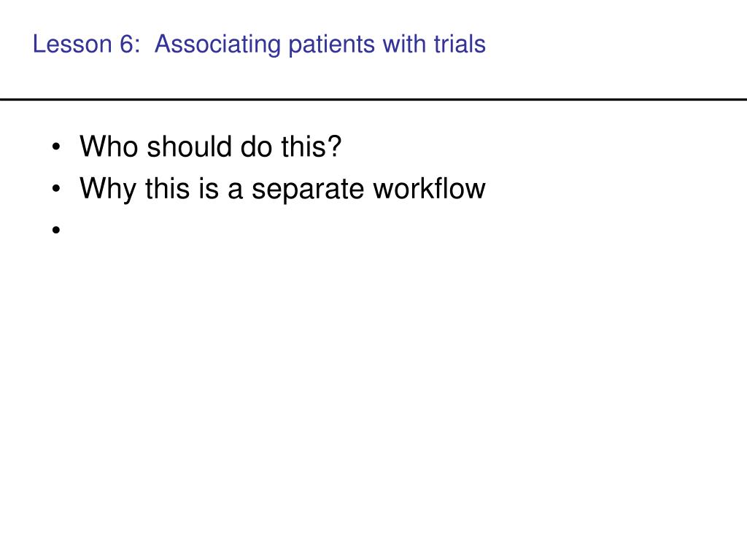Click the word 'is' in the second bullet
The image size is (747, 560).
coord(209,188)
